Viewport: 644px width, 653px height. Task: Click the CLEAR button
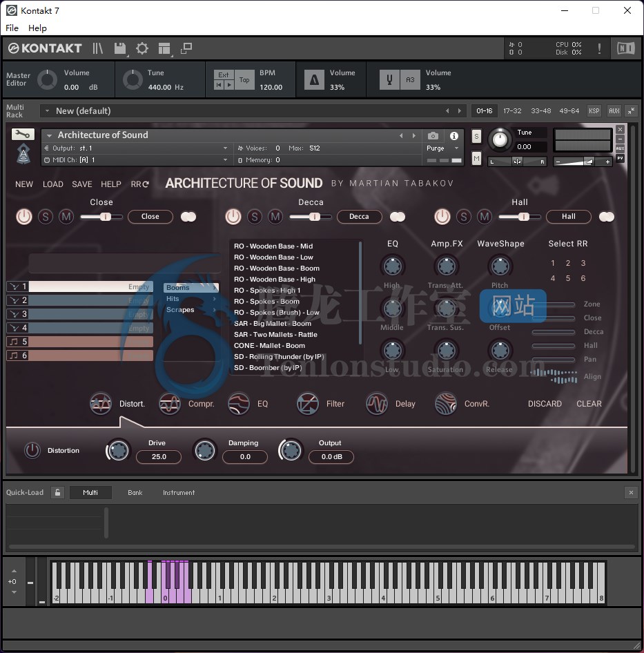coord(589,404)
